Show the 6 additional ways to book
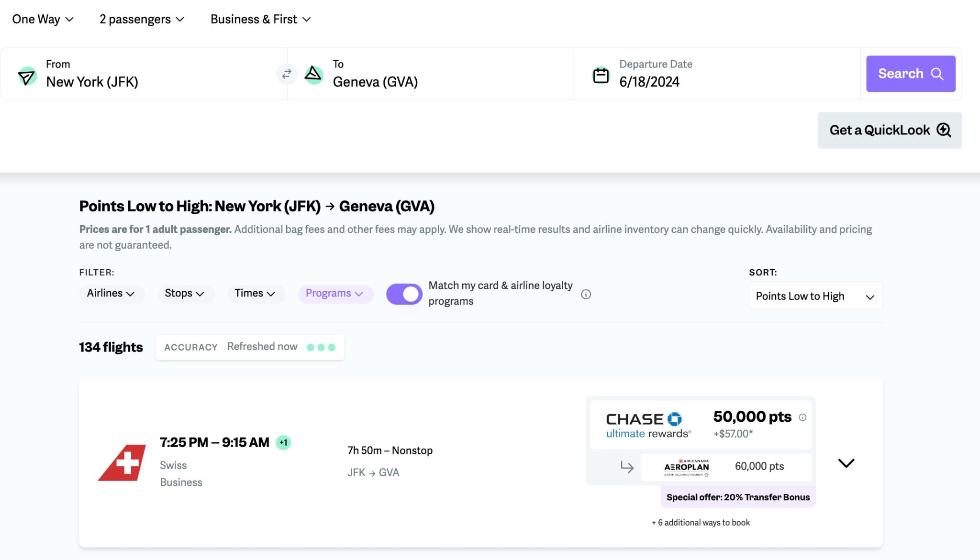 point(700,522)
